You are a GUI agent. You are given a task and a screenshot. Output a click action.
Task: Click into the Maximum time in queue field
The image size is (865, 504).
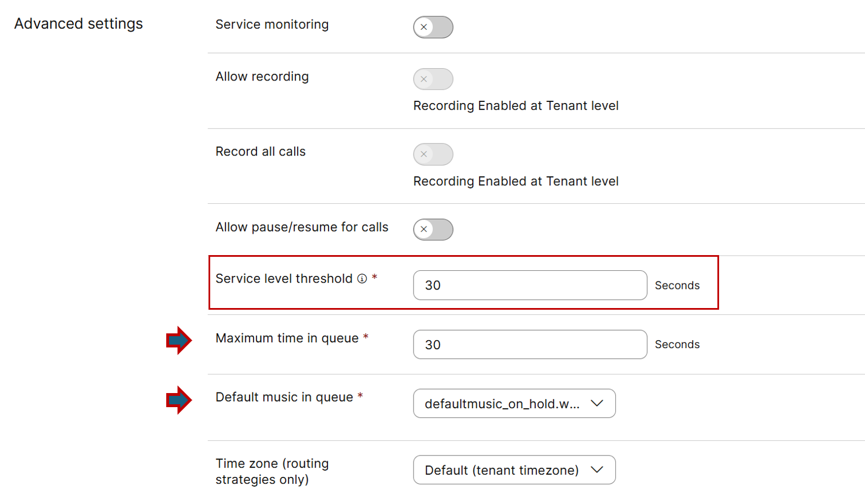coord(530,345)
